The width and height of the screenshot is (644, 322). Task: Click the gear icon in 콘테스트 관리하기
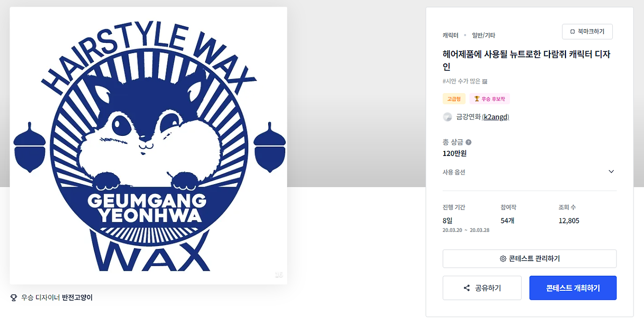pyautogui.click(x=503, y=259)
